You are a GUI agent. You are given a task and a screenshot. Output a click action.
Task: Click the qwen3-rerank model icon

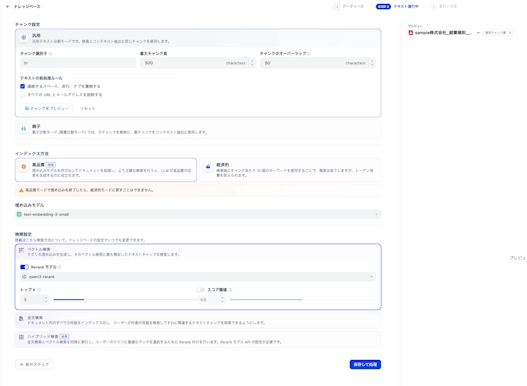pyautogui.click(x=24, y=277)
